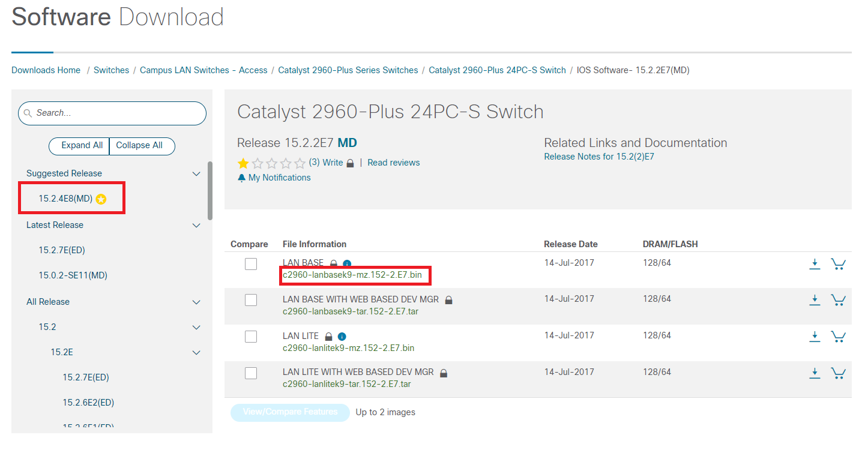Go to Downloads Home breadcrumb
Image resolution: width=868 pixels, height=453 pixels.
point(46,70)
